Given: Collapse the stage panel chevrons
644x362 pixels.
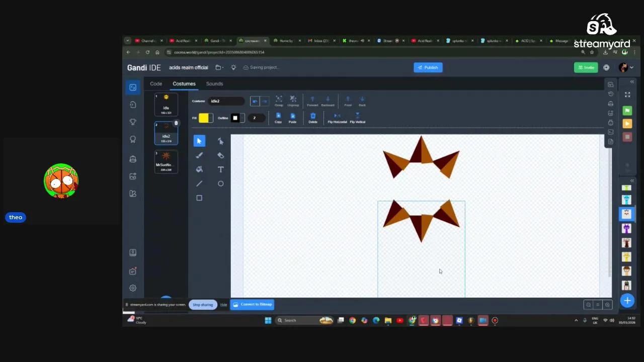Looking at the screenshot, I should click(x=632, y=81).
